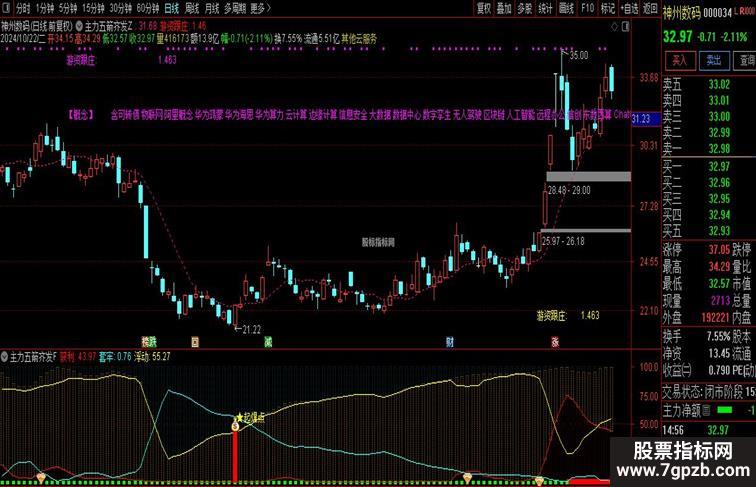The width and height of the screenshot is (756, 487).
Task: Click the 叠加 overlay toolbar button
Action: tap(504, 8)
